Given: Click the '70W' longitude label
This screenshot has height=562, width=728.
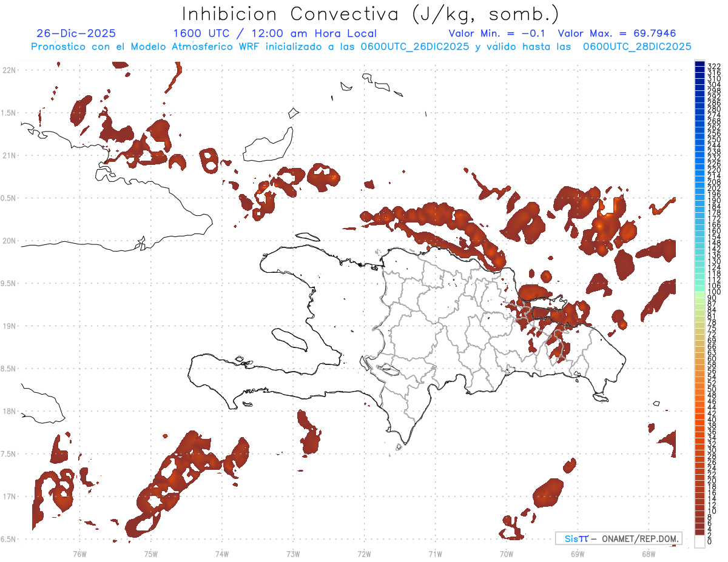Looking at the screenshot, I should click(506, 553).
